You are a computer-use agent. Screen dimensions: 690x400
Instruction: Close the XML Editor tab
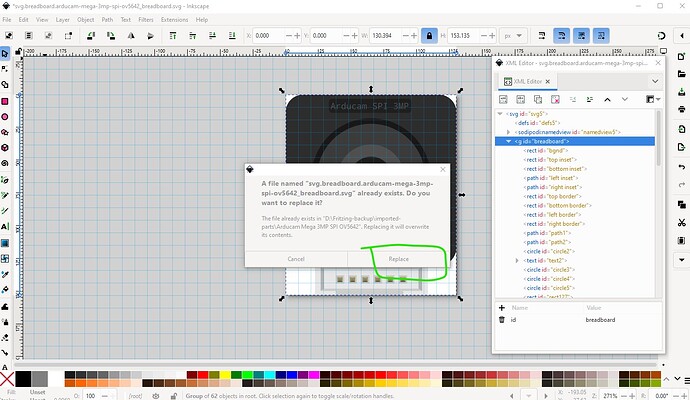pos(547,81)
